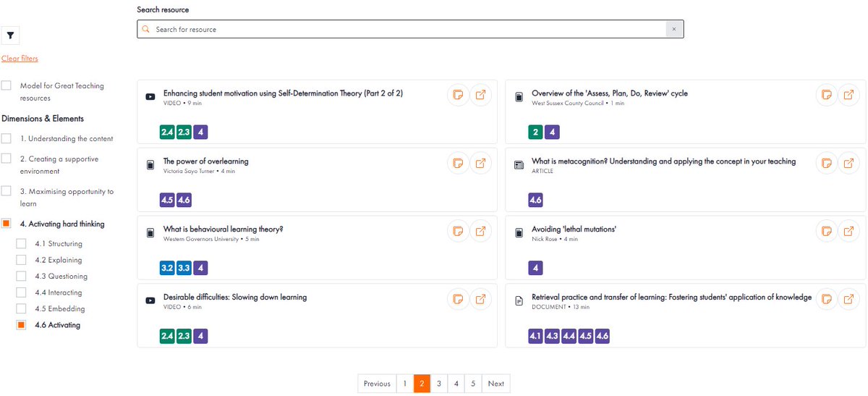Add note to The power of overlearning

coord(457,164)
